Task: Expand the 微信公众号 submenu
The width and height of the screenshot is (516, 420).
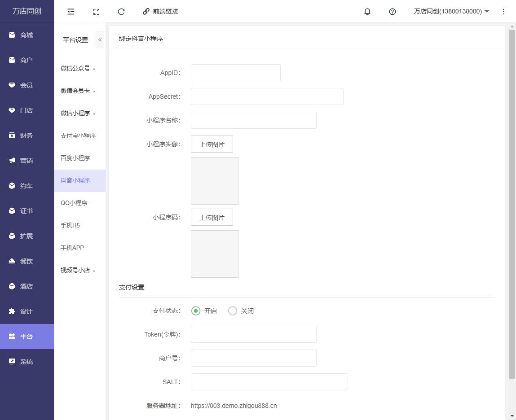Action: click(x=78, y=69)
